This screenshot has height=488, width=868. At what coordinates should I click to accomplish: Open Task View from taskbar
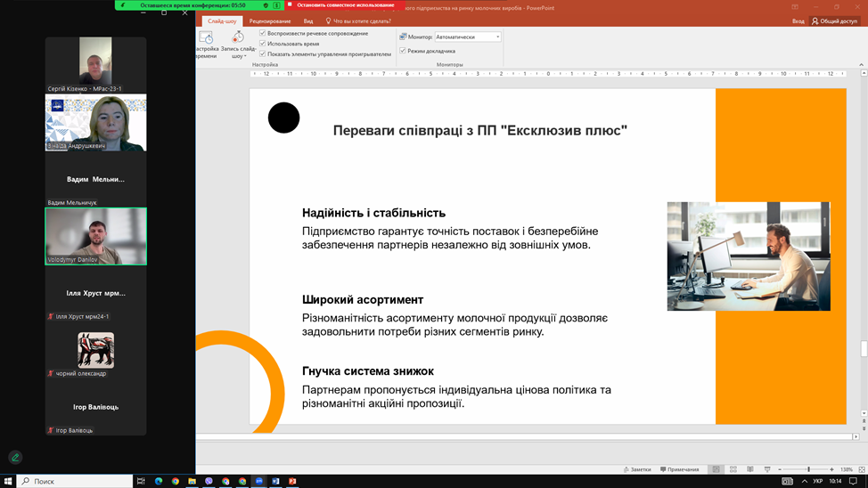(x=141, y=481)
